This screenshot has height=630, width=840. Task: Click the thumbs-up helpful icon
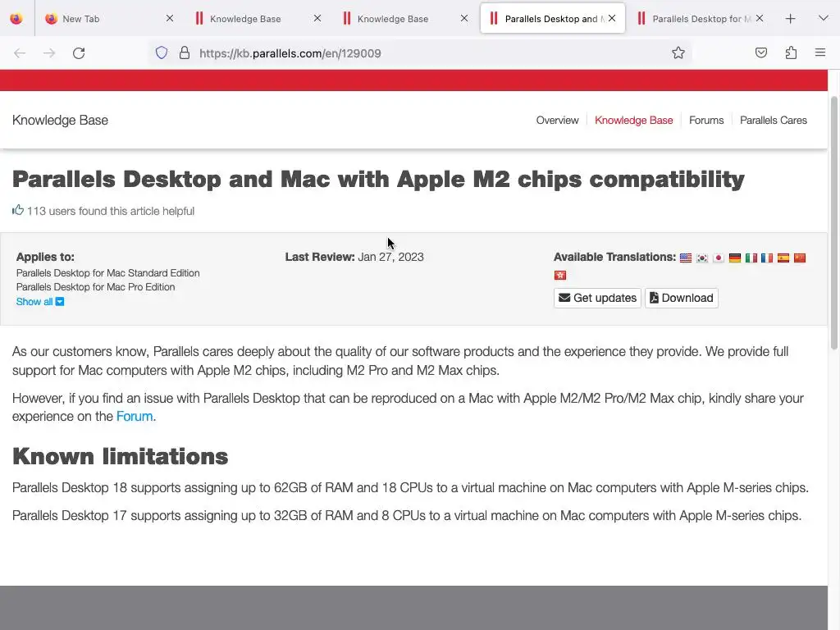[x=18, y=210]
